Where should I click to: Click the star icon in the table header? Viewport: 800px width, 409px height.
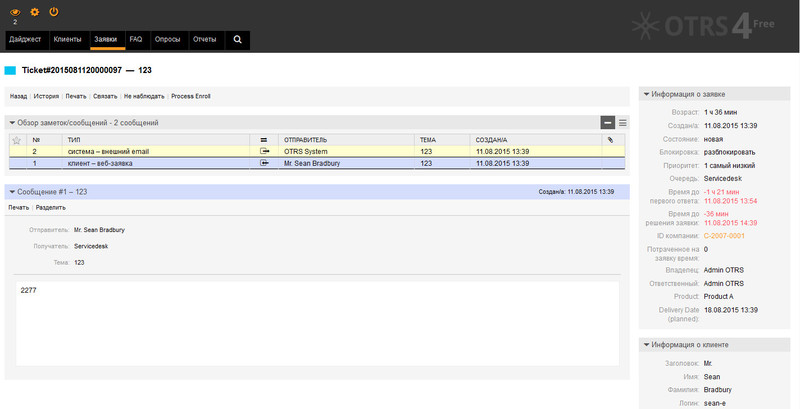tap(16, 140)
